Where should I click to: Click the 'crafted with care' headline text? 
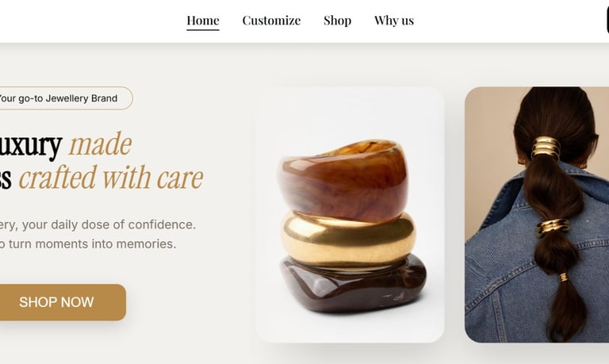pos(111,178)
